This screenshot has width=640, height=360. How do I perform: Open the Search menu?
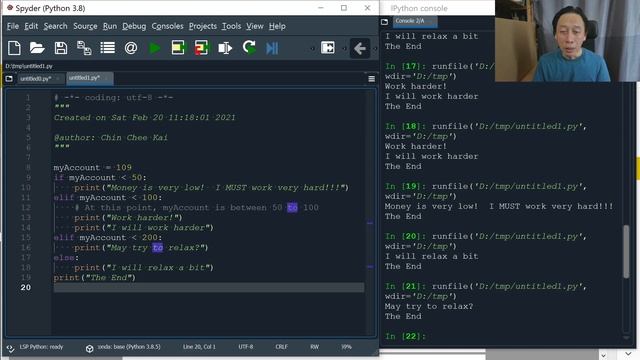coord(56,26)
